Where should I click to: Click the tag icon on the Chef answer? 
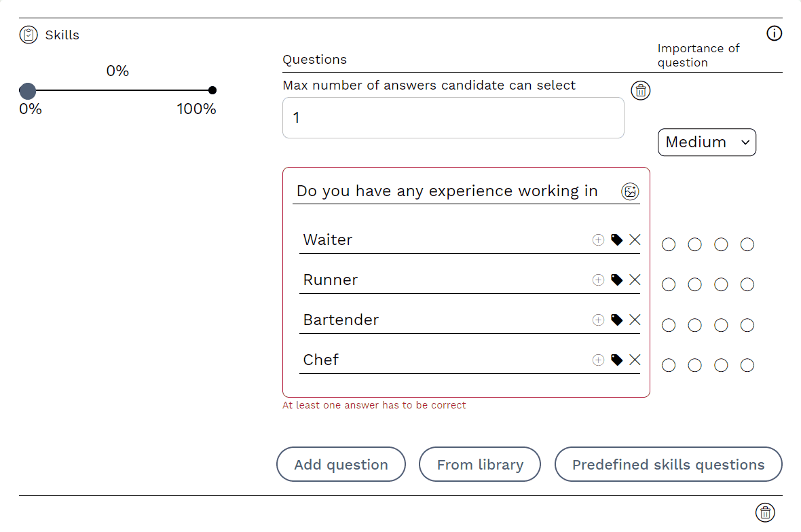[616, 360]
